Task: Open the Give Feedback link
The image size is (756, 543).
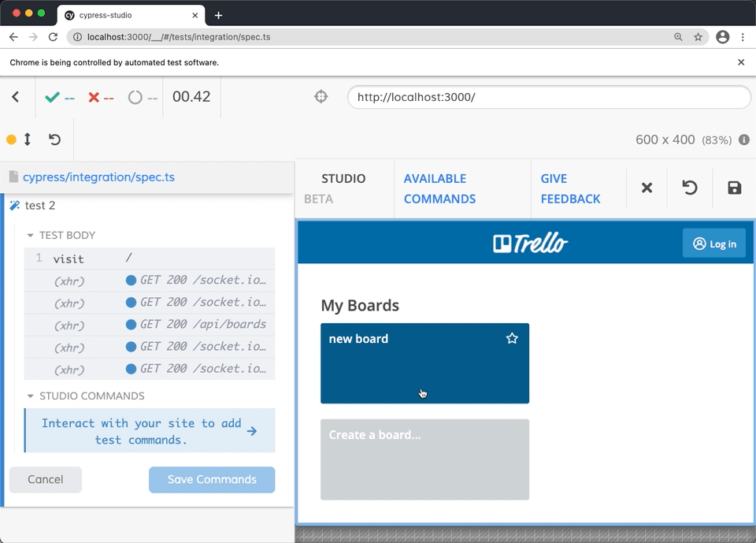Action: [570, 188]
